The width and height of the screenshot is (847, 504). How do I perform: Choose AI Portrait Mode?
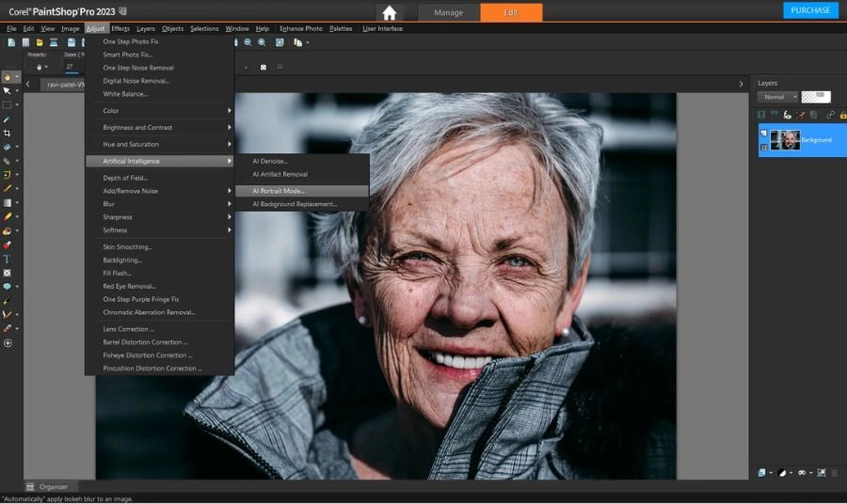coord(302,191)
